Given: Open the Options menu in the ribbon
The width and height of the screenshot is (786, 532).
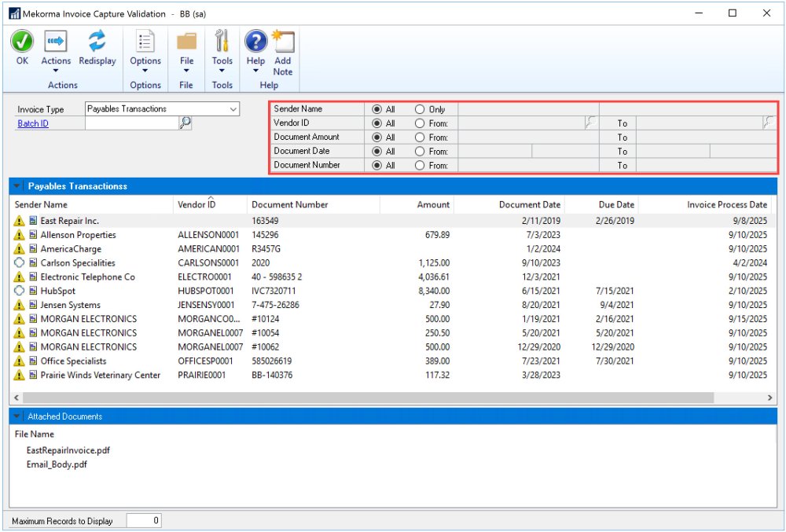Looking at the screenshot, I should (145, 61).
